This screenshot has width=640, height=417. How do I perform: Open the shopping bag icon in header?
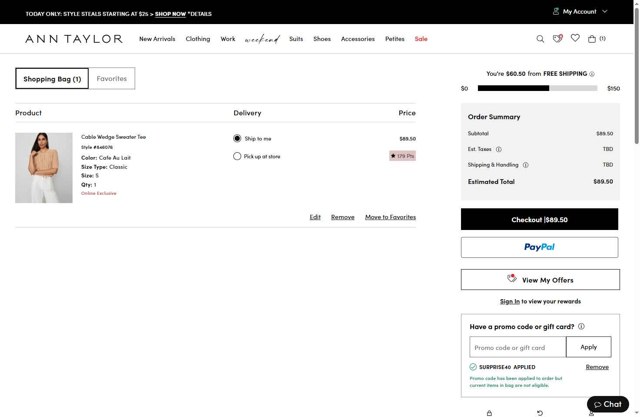click(592, 39)
